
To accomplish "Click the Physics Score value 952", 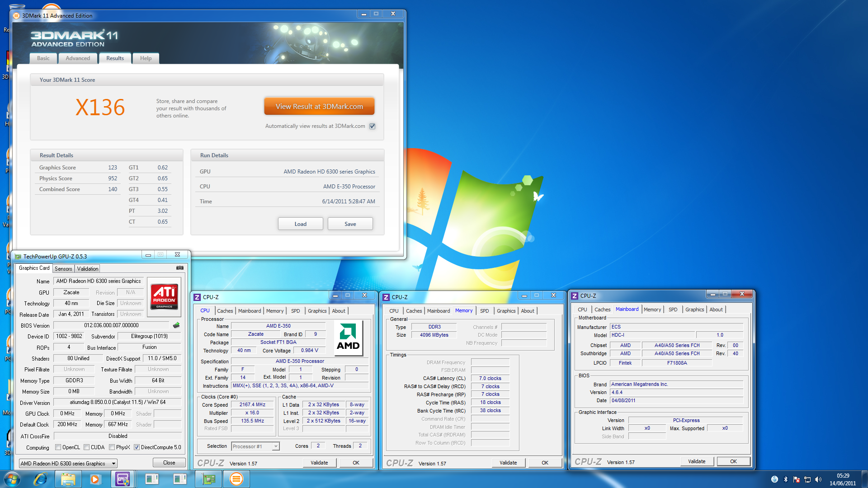I will [x=113, y=178].
